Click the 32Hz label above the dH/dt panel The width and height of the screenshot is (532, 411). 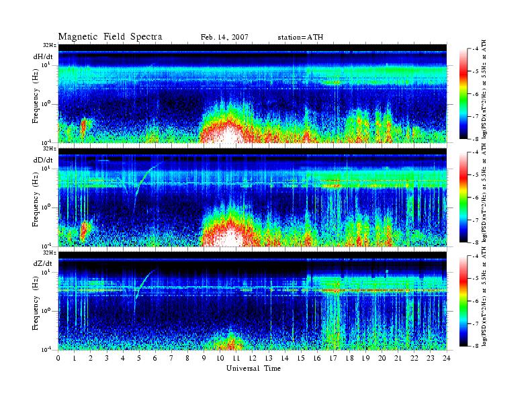click(50, 45)
